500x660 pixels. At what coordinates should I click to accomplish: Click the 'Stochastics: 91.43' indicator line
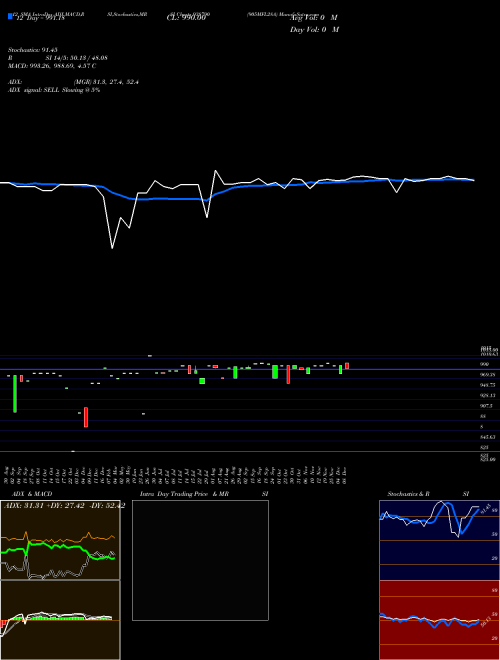(x=32, y=50)
